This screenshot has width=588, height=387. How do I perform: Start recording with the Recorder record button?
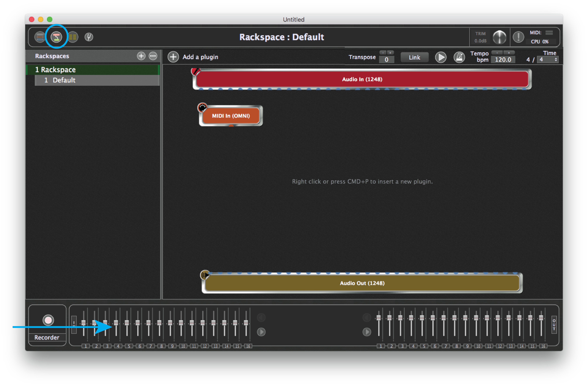click(48, 320)
